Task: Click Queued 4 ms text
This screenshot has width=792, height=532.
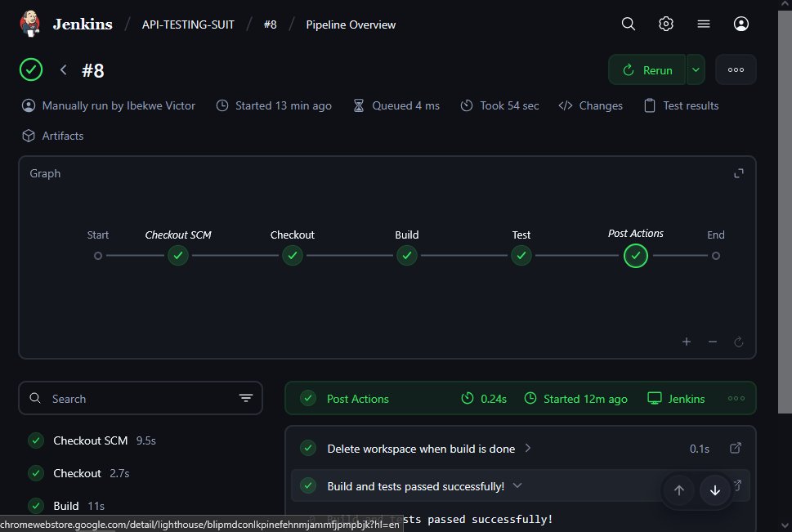Action: (405, 105)
